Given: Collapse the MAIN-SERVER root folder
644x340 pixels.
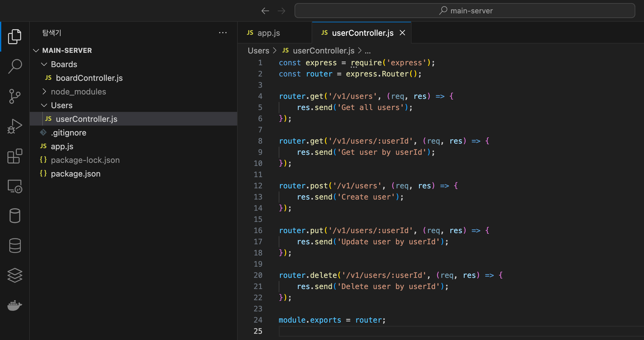Looking at the screenshot, I should coord(67,50).
